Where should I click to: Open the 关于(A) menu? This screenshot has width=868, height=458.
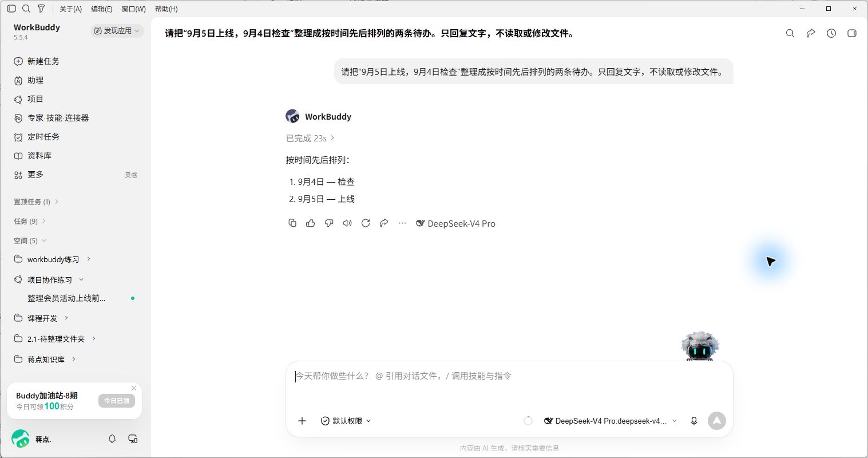[x=70, y=9]
